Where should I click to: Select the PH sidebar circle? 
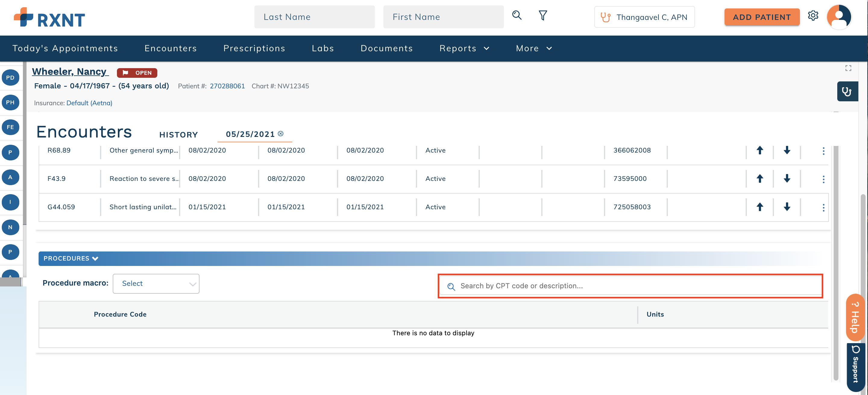pos(11,103)
